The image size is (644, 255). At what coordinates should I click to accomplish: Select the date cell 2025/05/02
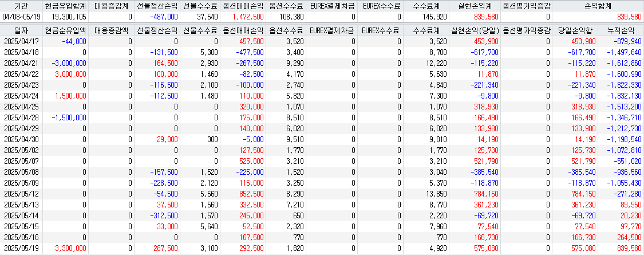21,150
